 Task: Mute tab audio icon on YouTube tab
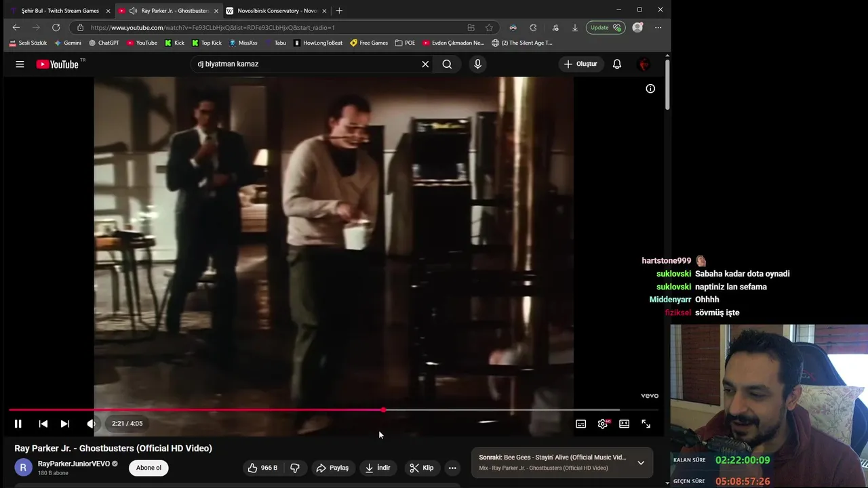pyautogui.click(x=133, y=11)
